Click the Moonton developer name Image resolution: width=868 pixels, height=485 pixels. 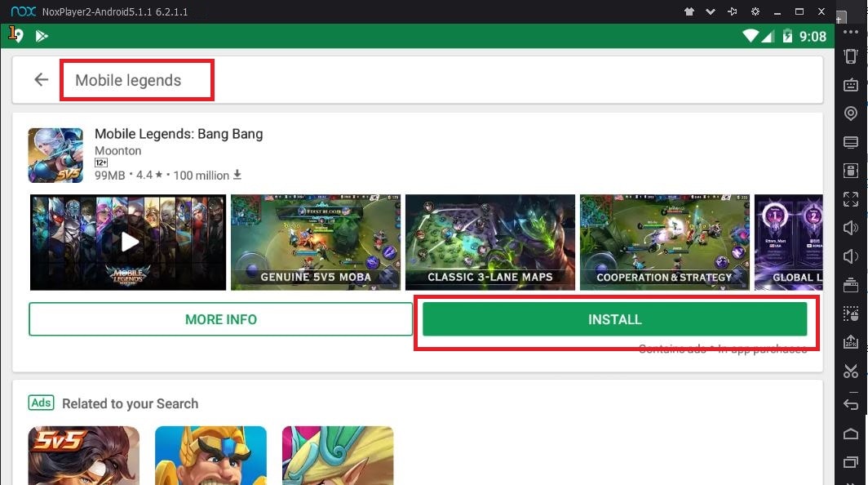[118, 151]
